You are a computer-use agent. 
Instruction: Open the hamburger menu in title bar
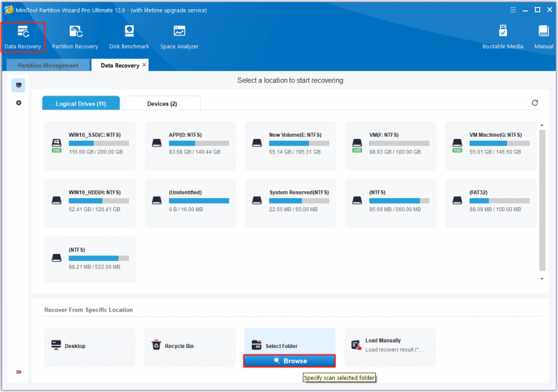tap(513, 10)
